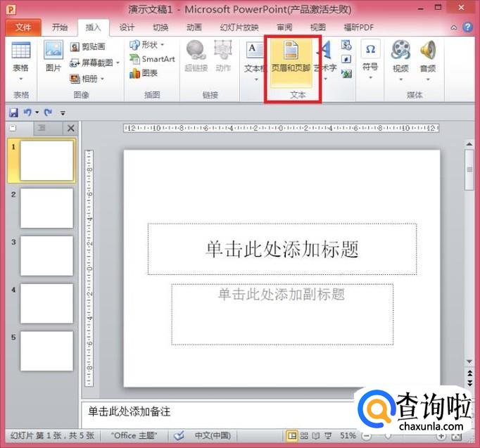480x448 pixels.
Task: Save the presentation from quick access toolbar
Action: tap(13, 112)
